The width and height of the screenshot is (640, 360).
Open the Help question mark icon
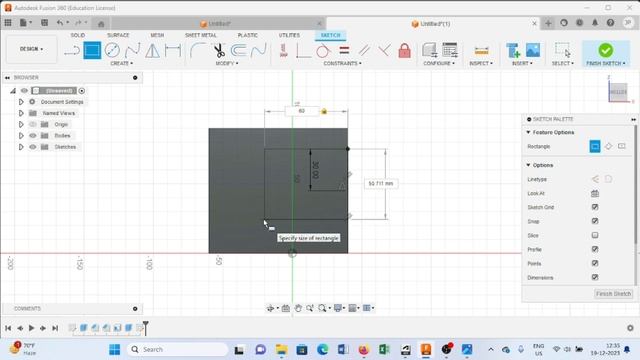[x=610, y=23]
